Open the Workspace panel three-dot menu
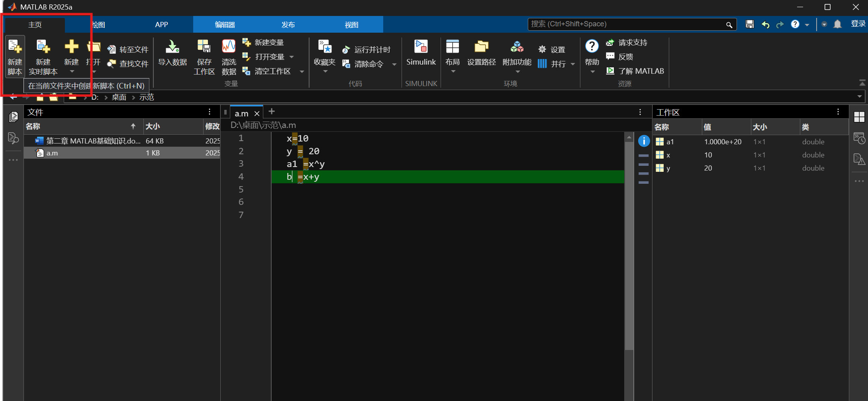The height and width of the screenshot is (401, 868). tap(838, 112)
